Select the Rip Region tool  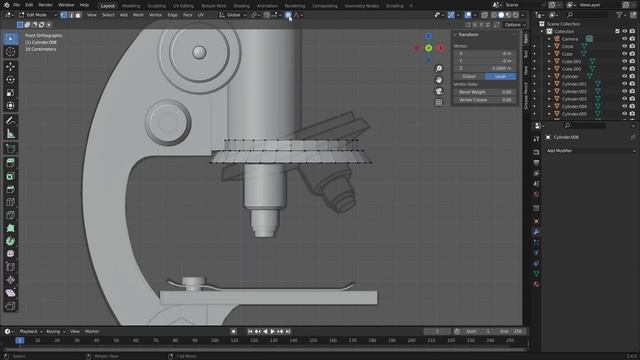(11, 306)
